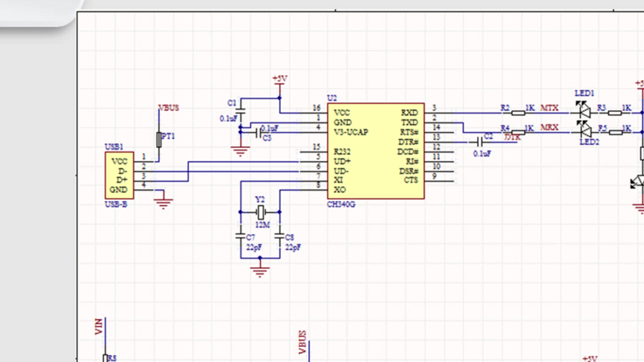Click the U2 designator text
The width and height of the screenshot is (644, 362).
pyautogui.click(x=332, y=98)
